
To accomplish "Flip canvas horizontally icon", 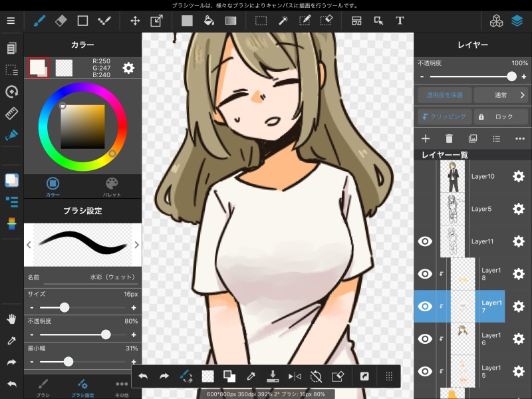I will click(295, 376).
